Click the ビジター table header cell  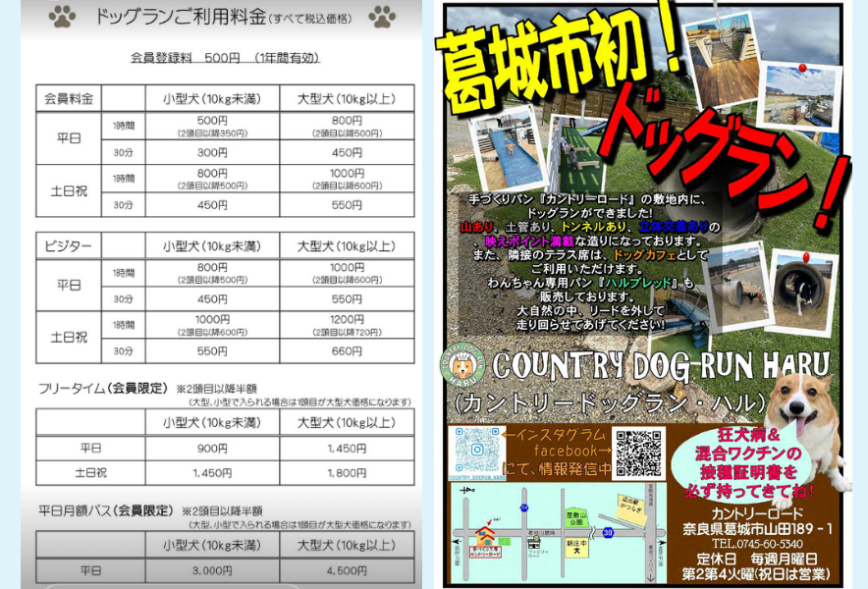[x=69, y=245]
